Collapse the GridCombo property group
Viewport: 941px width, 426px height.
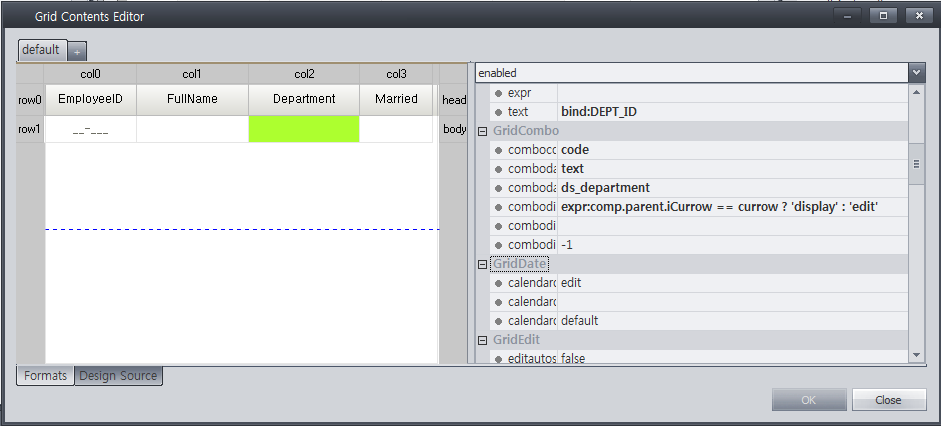tap(482, 131)
